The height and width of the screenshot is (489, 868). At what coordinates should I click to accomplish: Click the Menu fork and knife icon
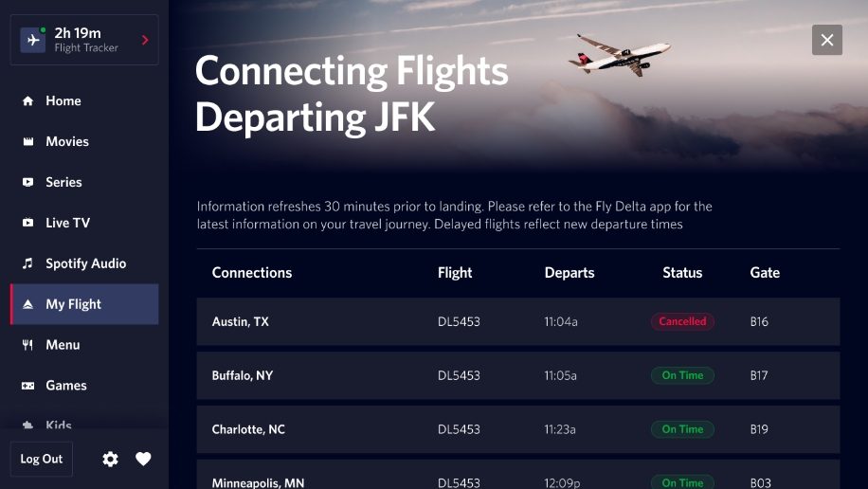27,346
